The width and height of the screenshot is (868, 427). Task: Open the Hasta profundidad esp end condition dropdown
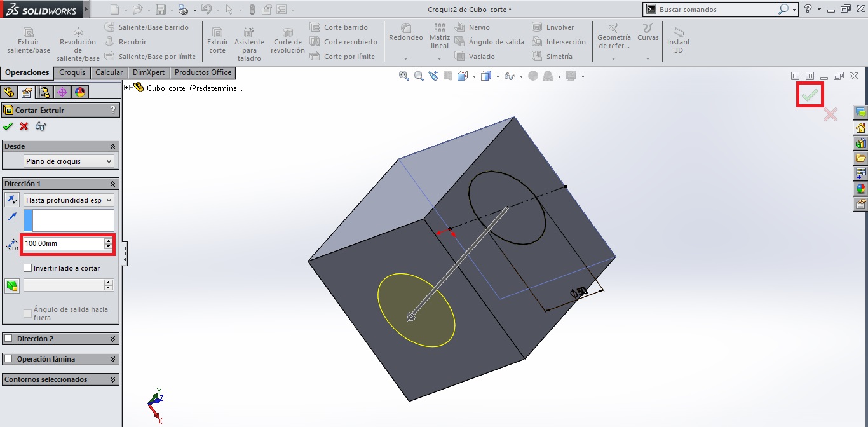[x=69, y=200]
